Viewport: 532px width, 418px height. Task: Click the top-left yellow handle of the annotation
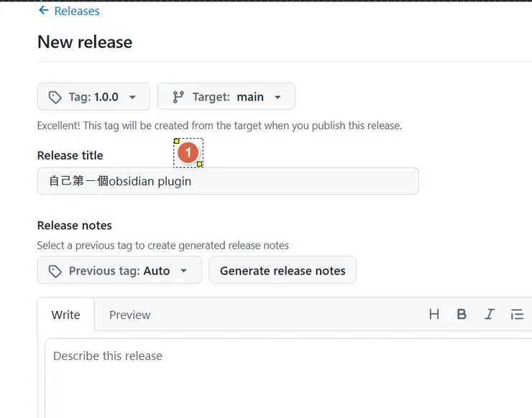coord(177,141)
